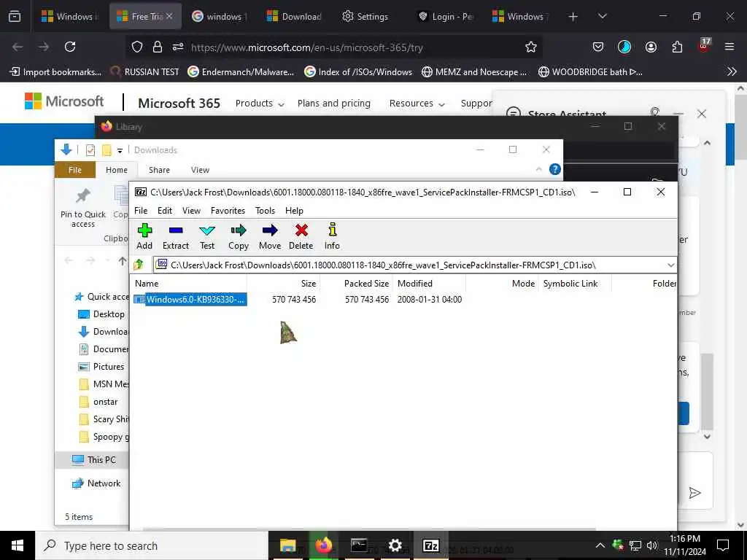747x560 pixels.
Task: Open the 7-Zip taskbar icon
Action: pos(430,545)
